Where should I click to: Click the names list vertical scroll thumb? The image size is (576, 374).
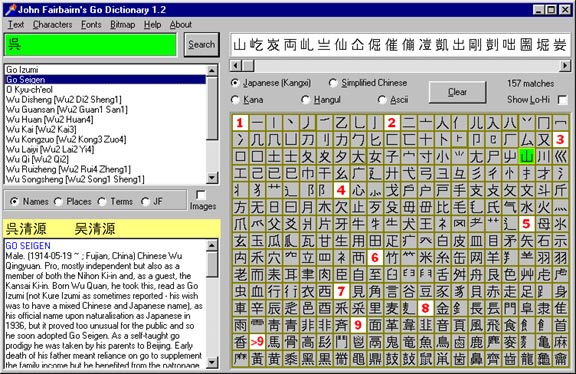[x=212, y=108]
